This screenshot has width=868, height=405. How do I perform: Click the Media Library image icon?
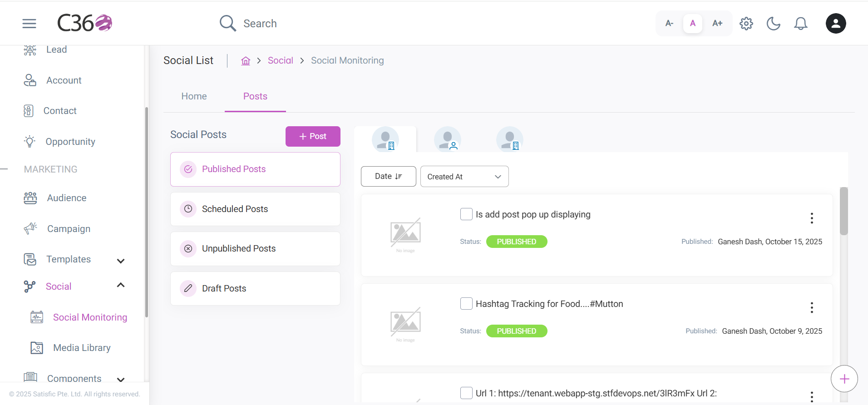pos(37,348)
